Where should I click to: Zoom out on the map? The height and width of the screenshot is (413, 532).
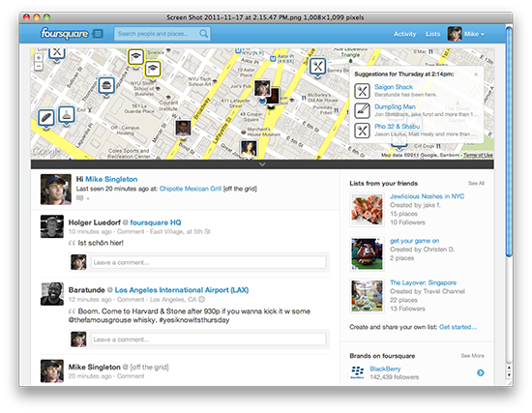coord(39,66)
